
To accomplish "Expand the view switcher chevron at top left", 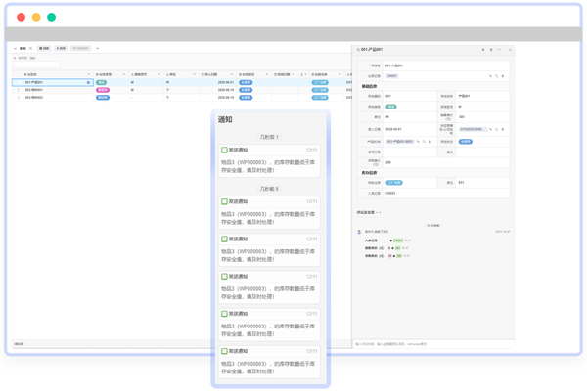I will click(x=16, y=48).
